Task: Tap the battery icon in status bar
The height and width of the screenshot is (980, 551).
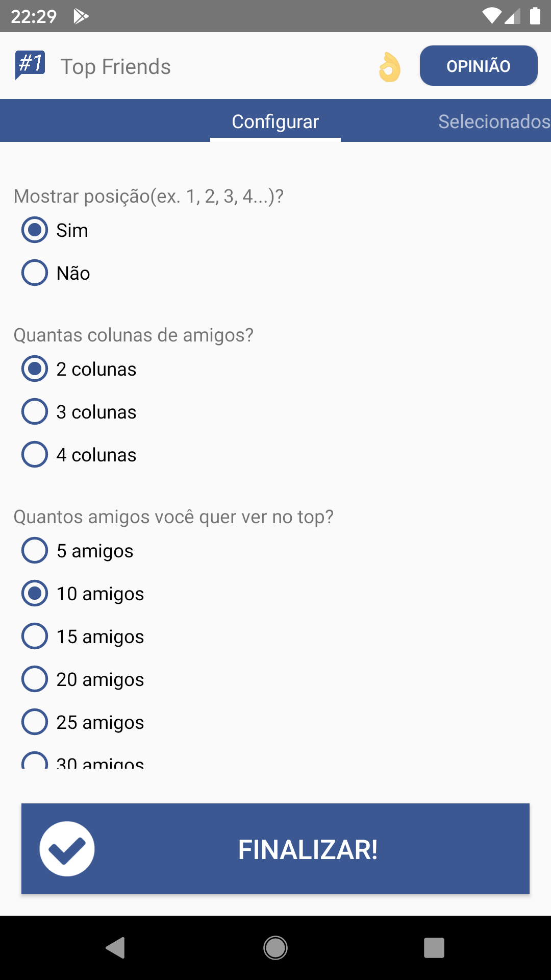Action: 535,16
